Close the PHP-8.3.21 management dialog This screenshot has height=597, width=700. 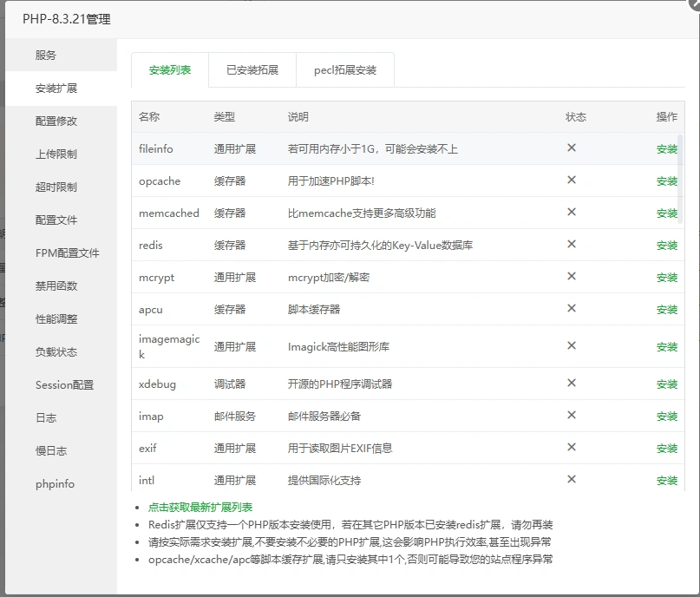click(x=695, y=3)
